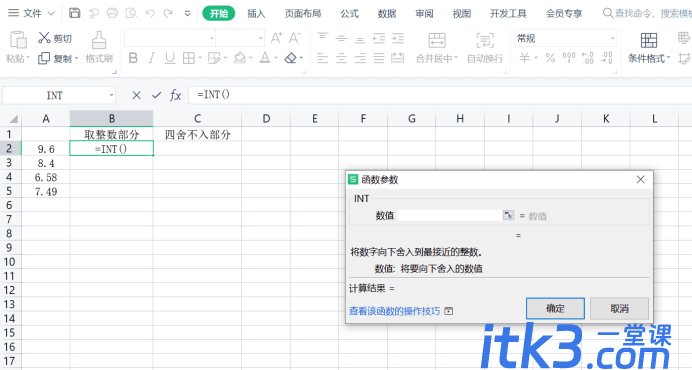
Task: Open 查看该函数的操作技巧 link
Action: pyautogui.click(x=395, y=311)
